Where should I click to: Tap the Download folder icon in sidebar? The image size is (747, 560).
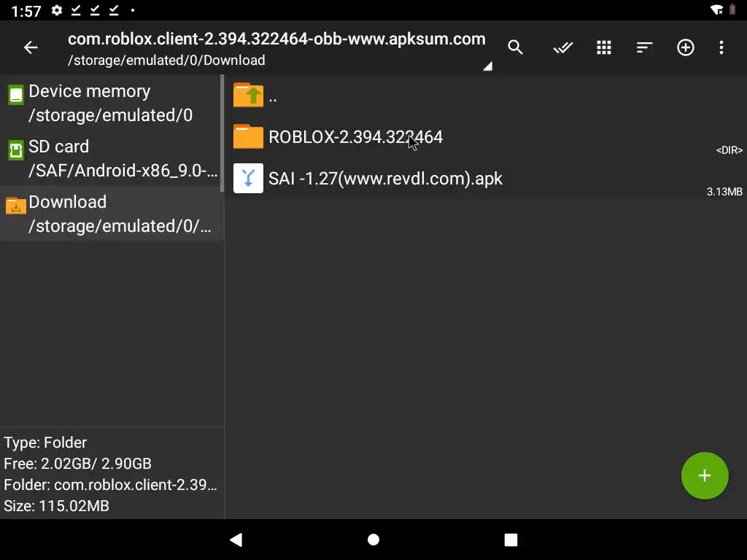click(x=16, y=206)
